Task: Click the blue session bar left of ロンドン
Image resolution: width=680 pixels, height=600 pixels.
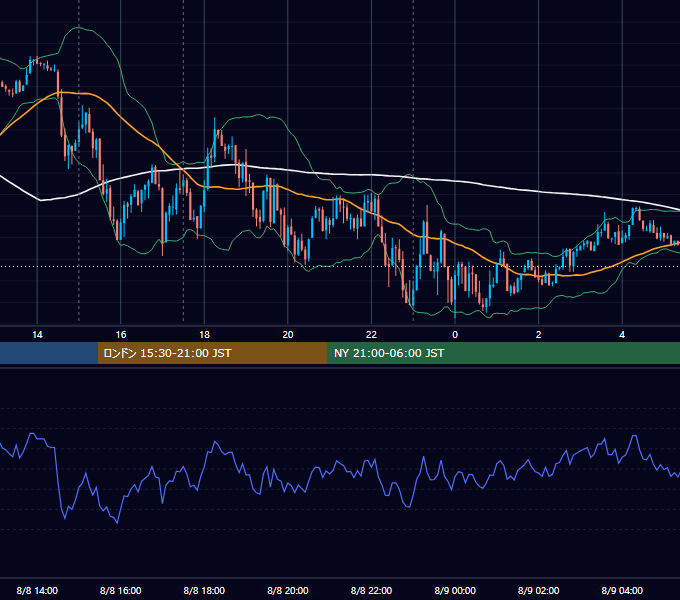Action: pos(49,353)
